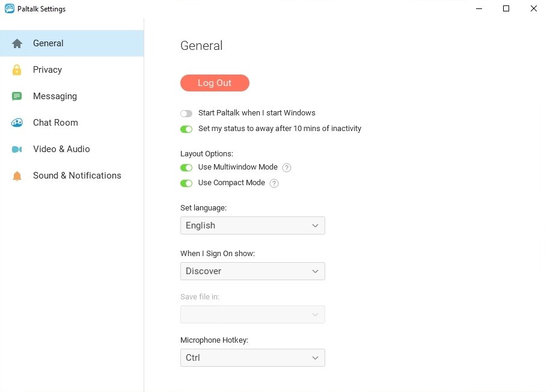The width and height of the screenshot is (547, 392).
Task: Click the green Messaging chat icon
Action: pyautogui.click(x=17, y=96)
